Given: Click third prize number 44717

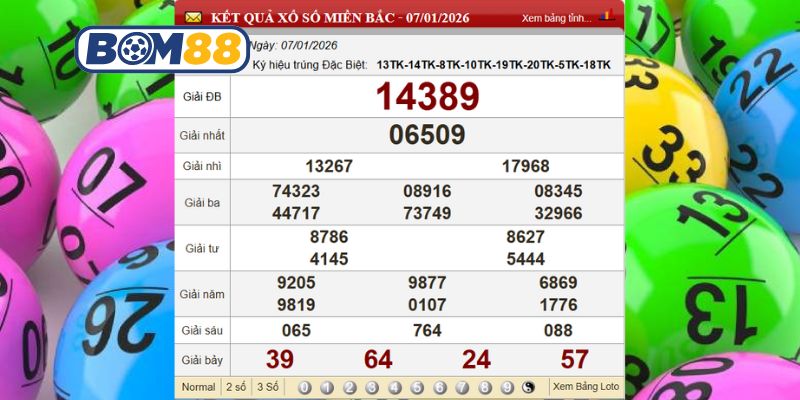Looking at the screenshot, I should (x=296, y=213).
